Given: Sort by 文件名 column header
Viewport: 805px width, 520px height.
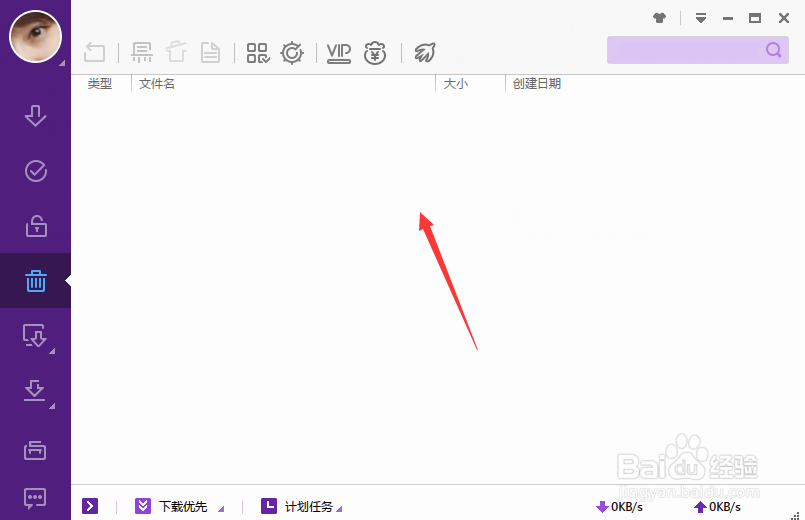Looking at the screenshot, I should point(157,84).
